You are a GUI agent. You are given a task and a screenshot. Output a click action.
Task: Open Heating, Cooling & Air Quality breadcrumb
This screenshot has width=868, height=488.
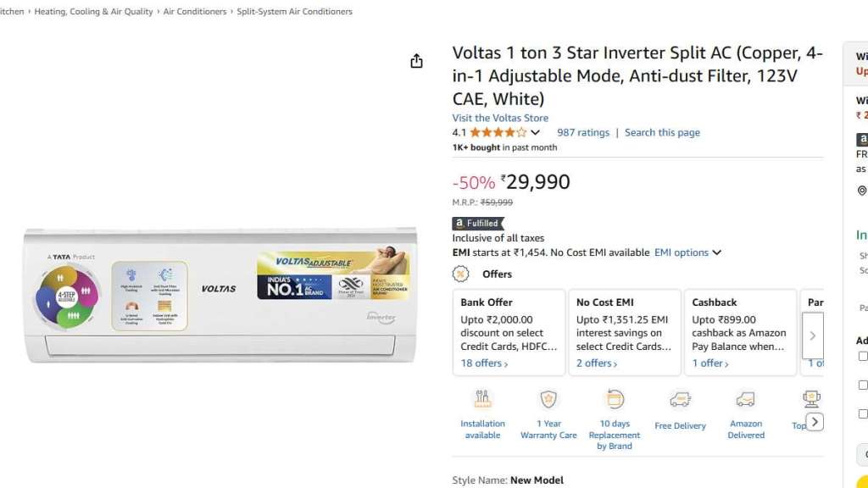93,12
